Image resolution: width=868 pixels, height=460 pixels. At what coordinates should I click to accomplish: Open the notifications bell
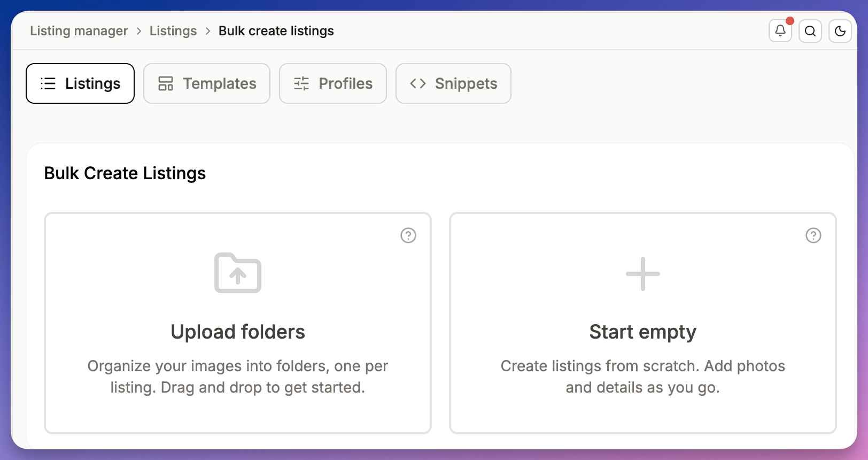(x=780, y=31)
